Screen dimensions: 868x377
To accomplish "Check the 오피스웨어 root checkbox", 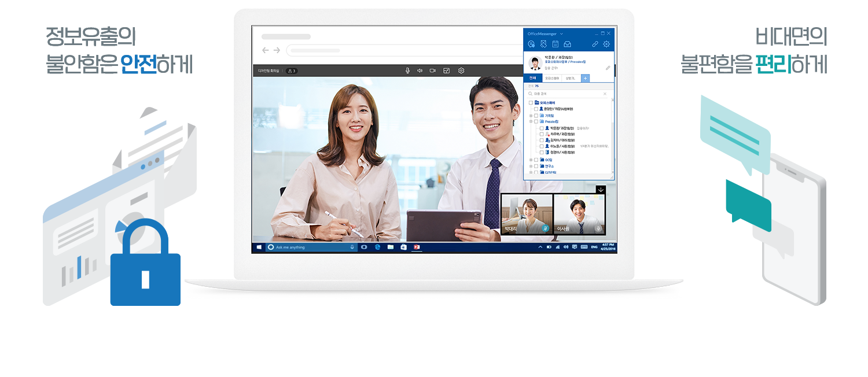I will (531, 102).
